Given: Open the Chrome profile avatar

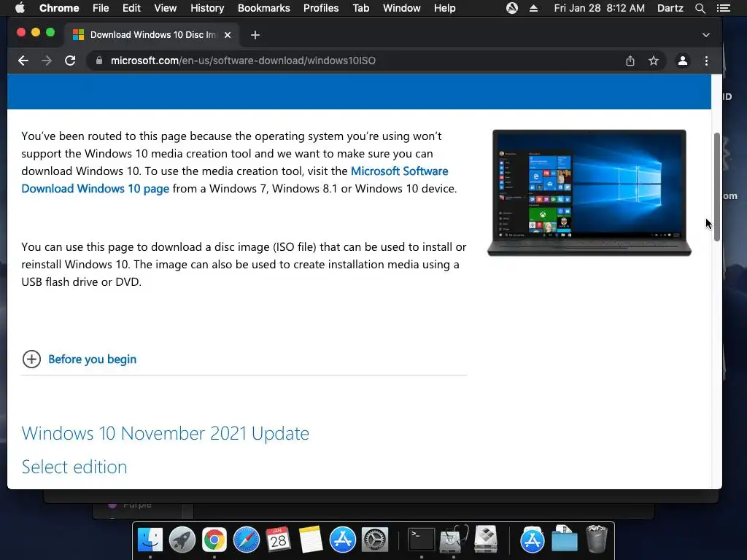Looking at the screenshot, I should 683,61.
